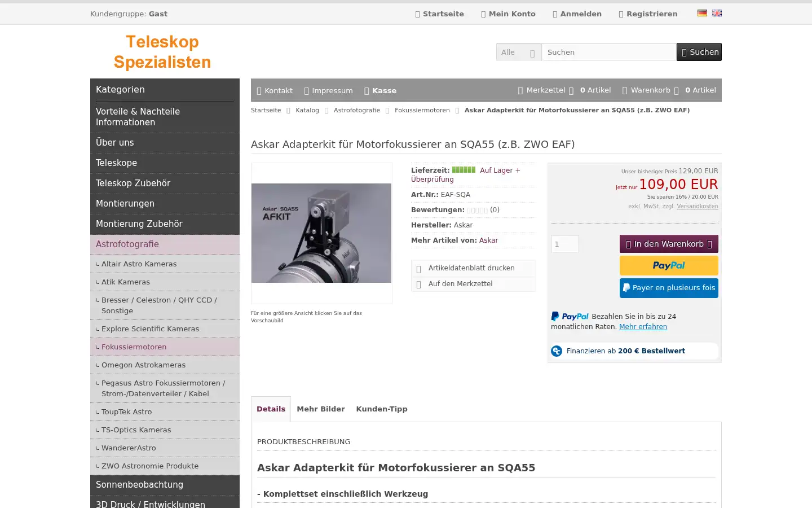Switch language to German via flag icon

click(x=702, y=13)
